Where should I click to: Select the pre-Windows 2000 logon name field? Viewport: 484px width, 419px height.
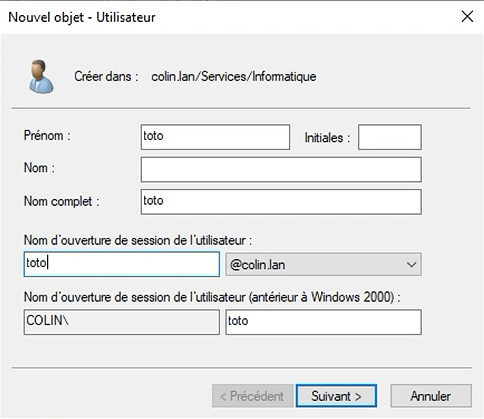click(323, 322)
